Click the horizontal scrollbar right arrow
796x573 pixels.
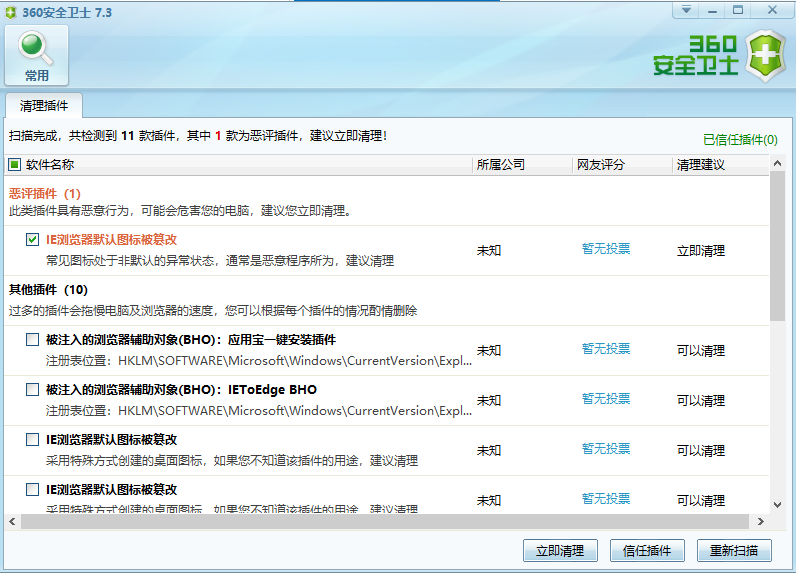(x=763, y=521)
